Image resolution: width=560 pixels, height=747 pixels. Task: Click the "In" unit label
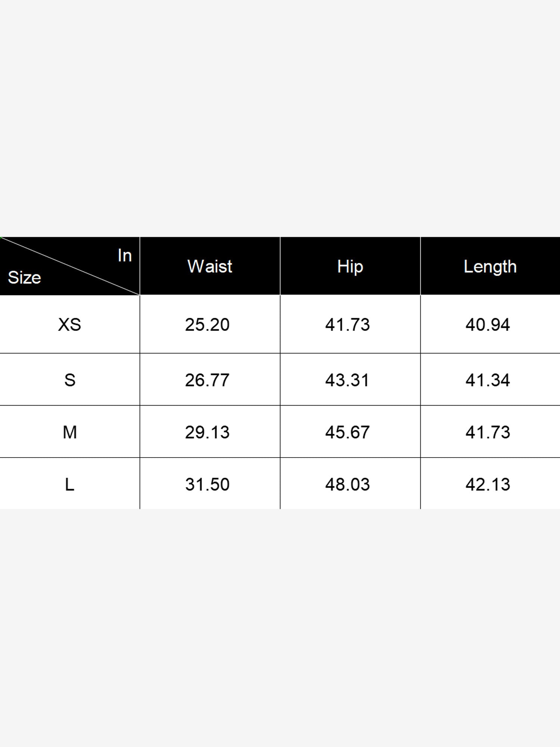[x=125, y=255]
